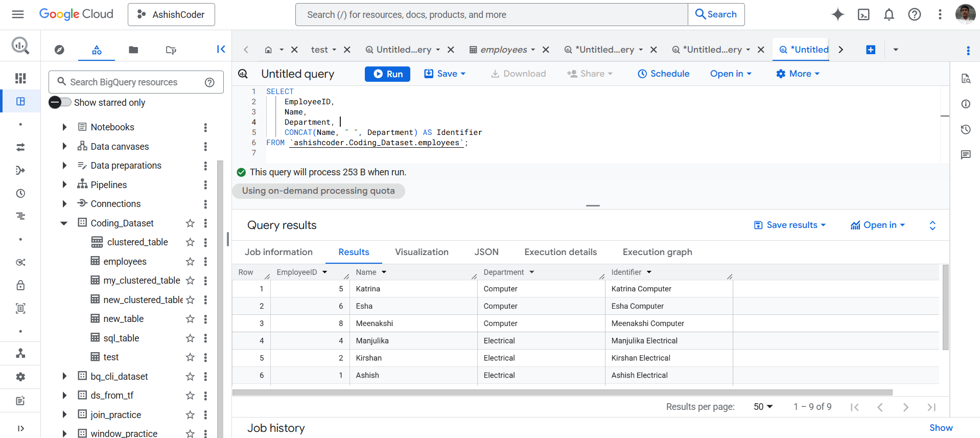Switch to Job information tab
The image size is (980, 438).
278,252
